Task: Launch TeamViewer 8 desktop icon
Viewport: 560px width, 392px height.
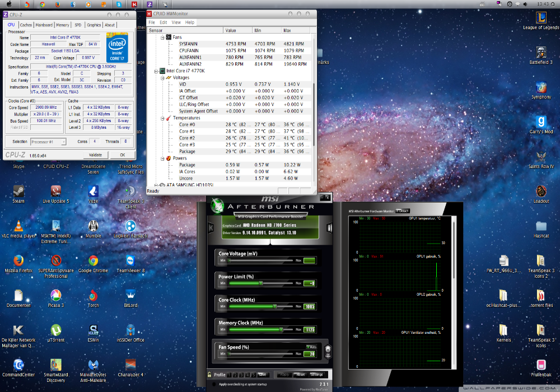Action: tap(130, 263)
